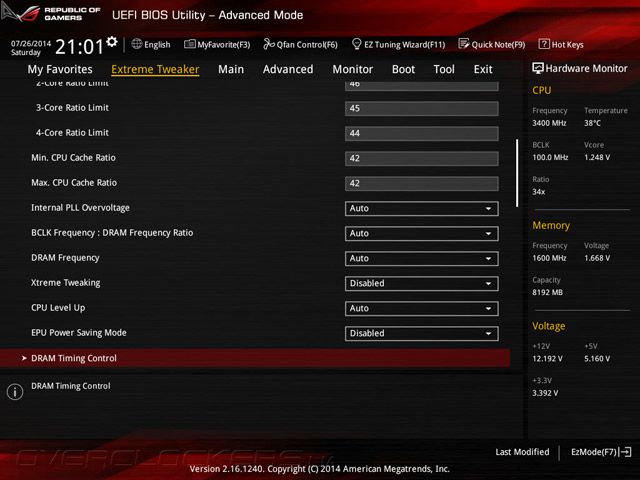The width and height of the screenshot is (640, 480).
Task: Open the Qfan Control fan icon
Action: point(269,44)
